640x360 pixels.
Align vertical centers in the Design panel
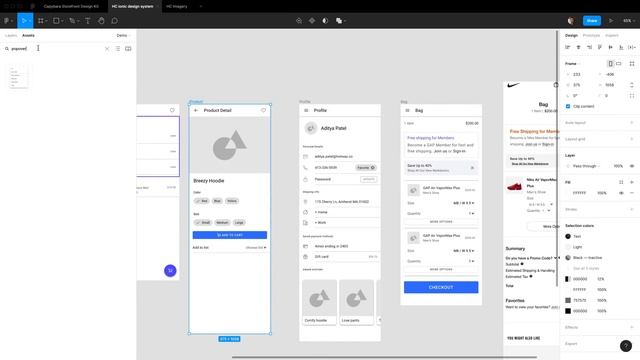click(610, 47)
